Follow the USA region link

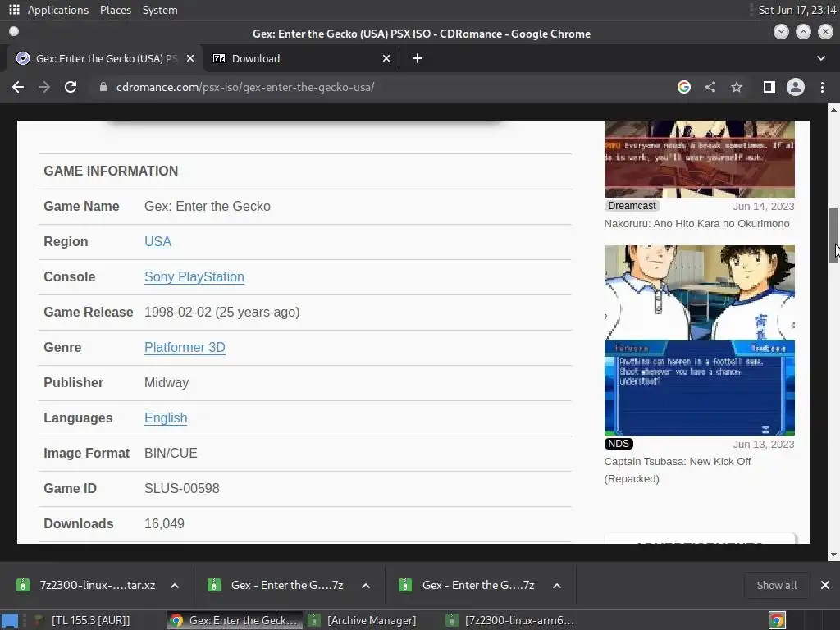(x=158, y=242)
